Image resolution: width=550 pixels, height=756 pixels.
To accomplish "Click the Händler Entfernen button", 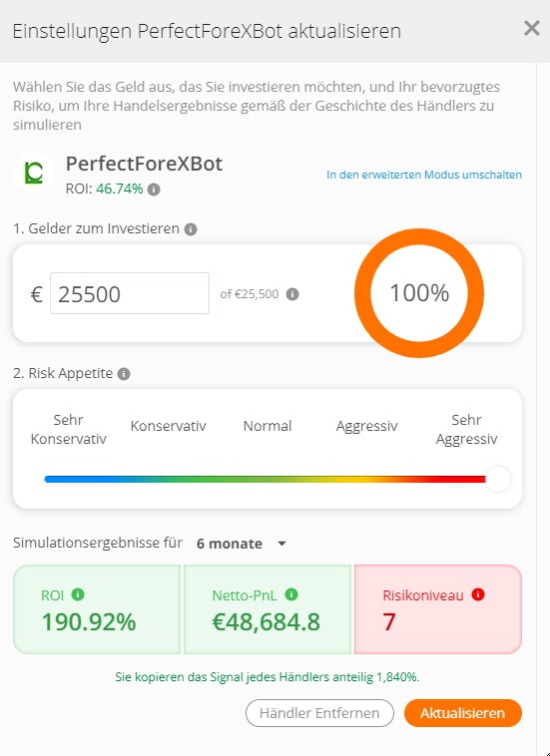I will [319, 713].
